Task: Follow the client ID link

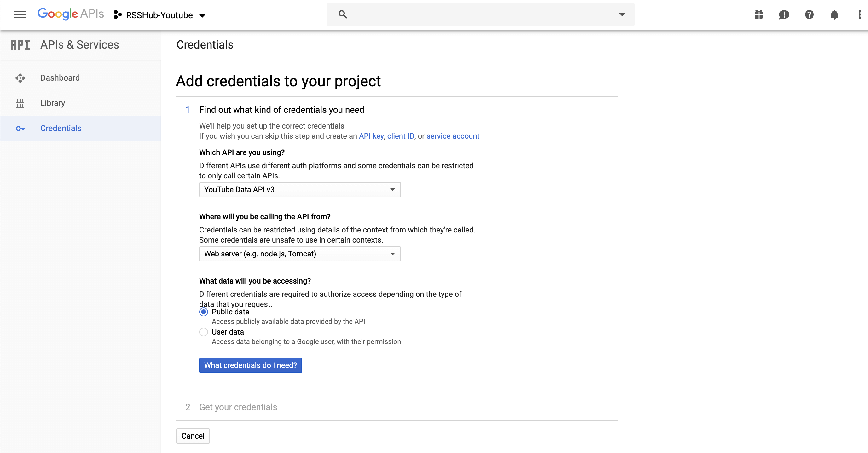Action: [x=401, y=136]
